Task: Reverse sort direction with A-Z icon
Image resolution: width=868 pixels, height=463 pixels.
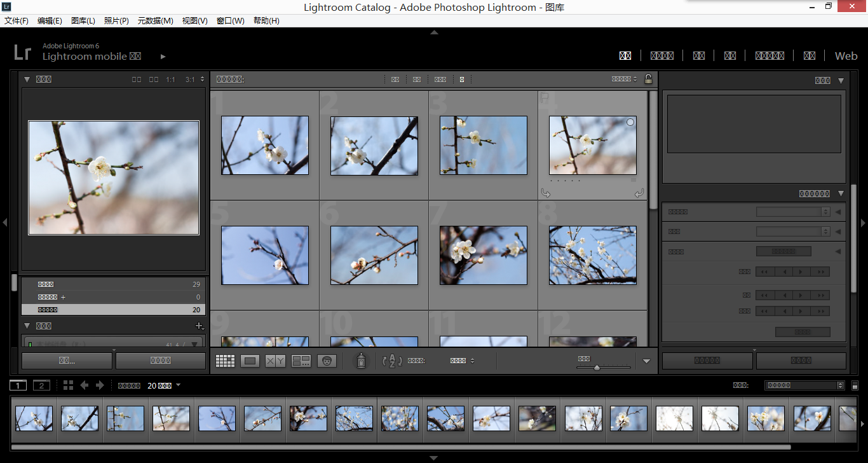Action: (391, 361)
